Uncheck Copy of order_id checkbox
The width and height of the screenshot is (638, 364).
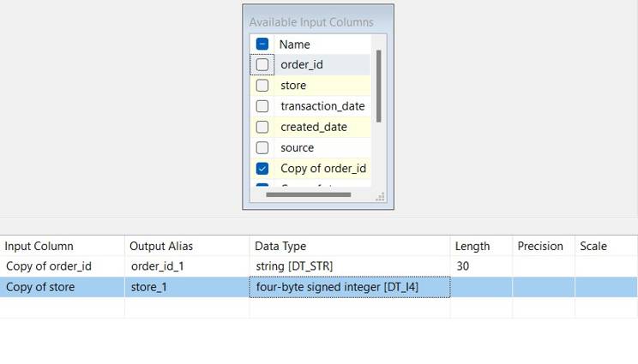click(262, 169)
